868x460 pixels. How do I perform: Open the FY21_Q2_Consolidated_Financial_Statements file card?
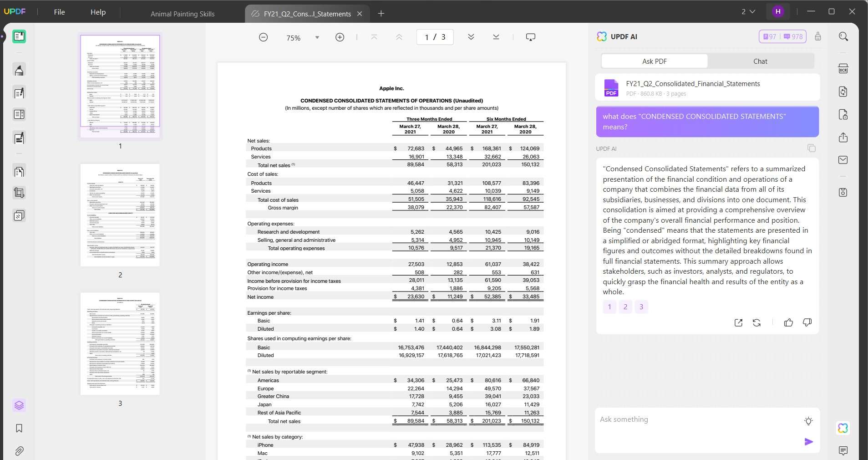tap(707, 87)
